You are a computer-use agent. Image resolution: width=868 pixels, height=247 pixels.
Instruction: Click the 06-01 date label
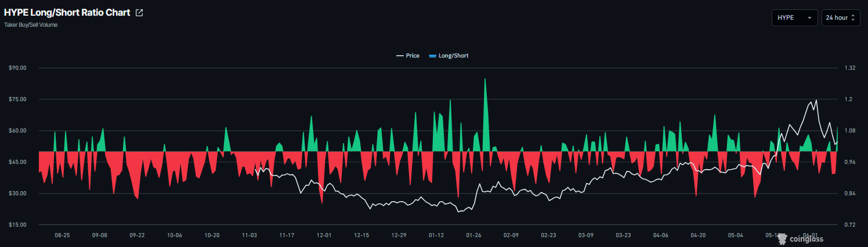[810, 235]
